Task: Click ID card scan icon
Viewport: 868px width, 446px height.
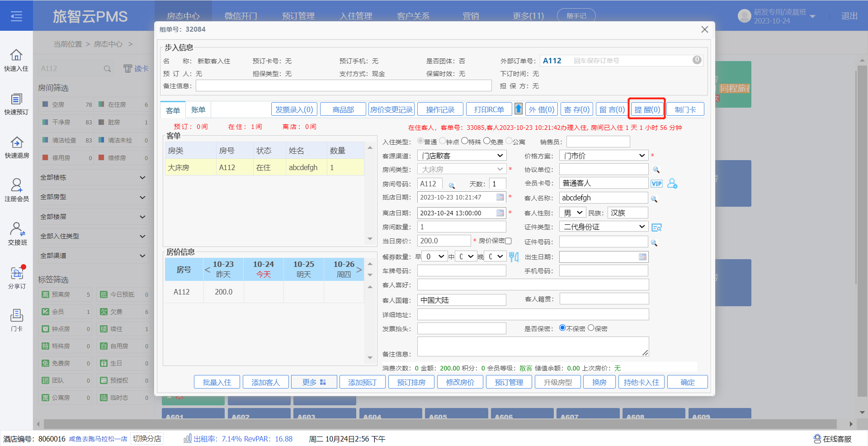Action: 656,227
